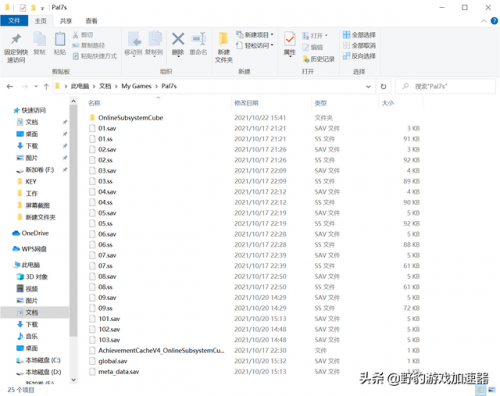Expand the address bar history dropdown

click(x=368, y=86)
